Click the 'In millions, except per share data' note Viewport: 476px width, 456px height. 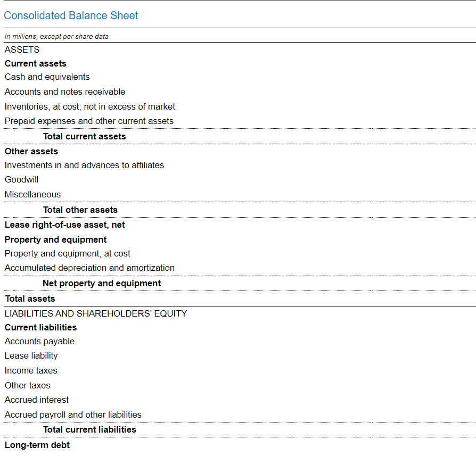(56, 37)
